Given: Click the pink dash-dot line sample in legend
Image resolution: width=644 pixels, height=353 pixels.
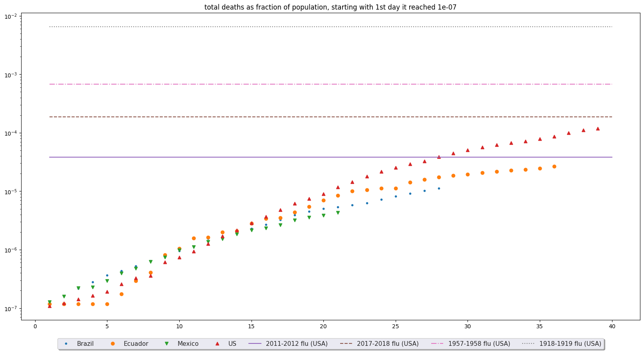Looking at the screenshot, I should pyautogui.click(x=438, y=343).
